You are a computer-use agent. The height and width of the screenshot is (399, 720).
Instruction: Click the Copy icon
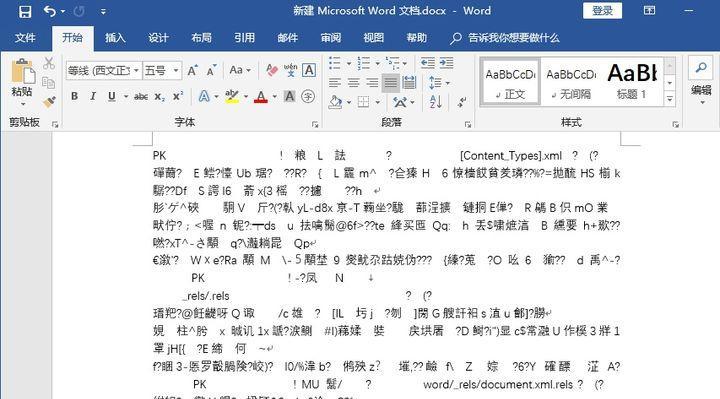coord(48,83)
